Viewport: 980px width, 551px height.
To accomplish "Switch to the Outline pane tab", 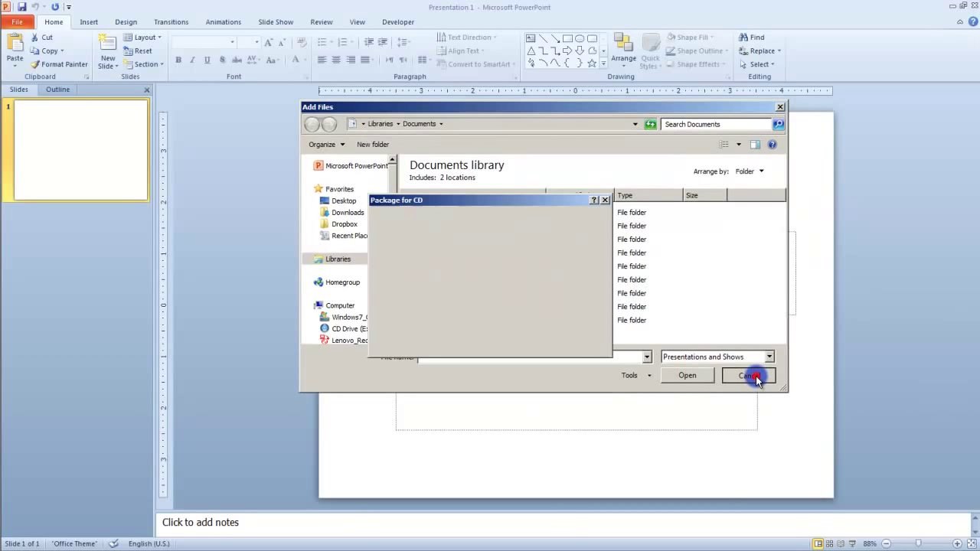I will 57,90.
